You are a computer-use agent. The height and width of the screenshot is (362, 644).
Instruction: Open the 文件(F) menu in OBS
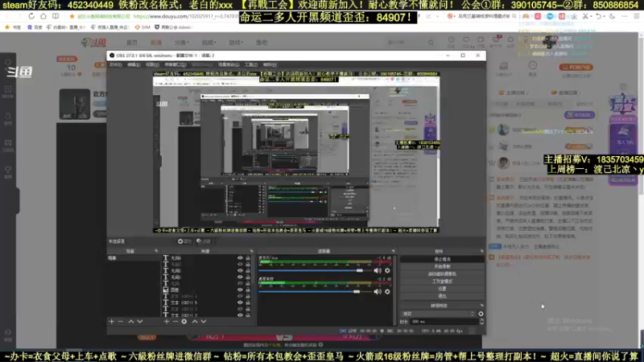coord(115,65)
